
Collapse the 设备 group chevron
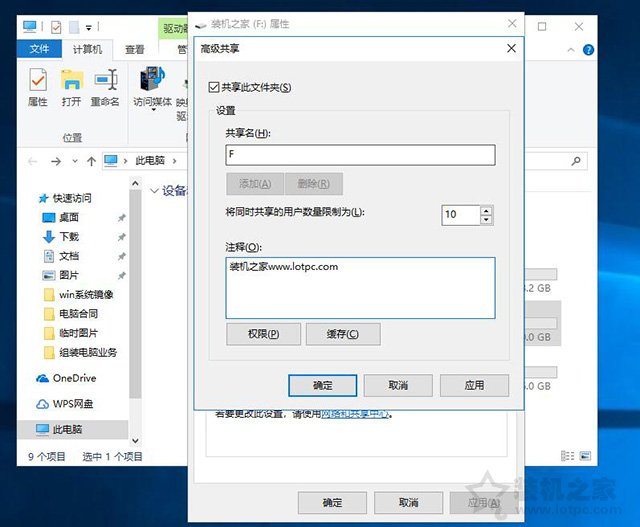tap(155, 191)
